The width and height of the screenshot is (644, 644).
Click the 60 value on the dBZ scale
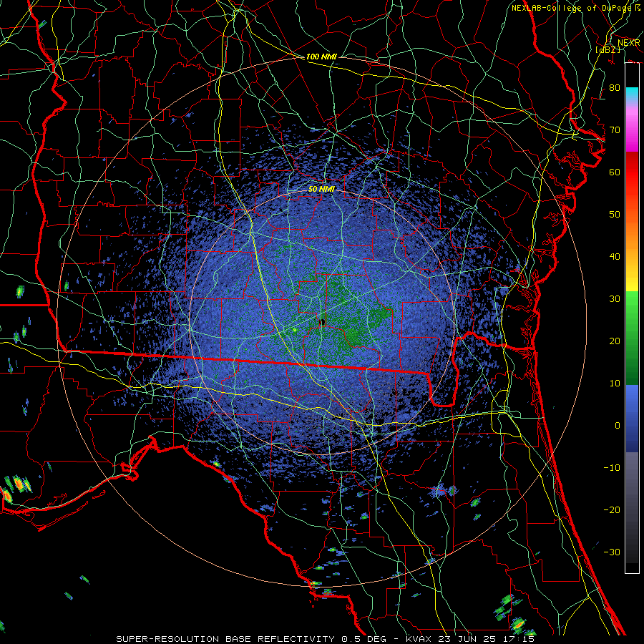pyautogui.click(x=615, y=172)
